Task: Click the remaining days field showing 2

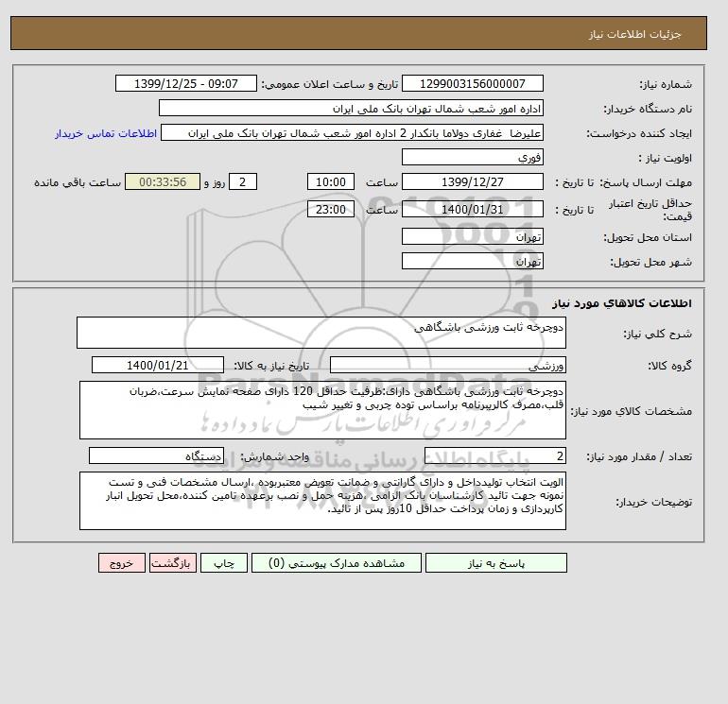Action: coord(242,182)
